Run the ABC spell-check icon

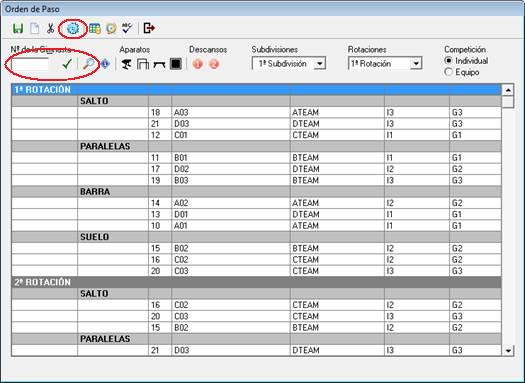[127, 28]
